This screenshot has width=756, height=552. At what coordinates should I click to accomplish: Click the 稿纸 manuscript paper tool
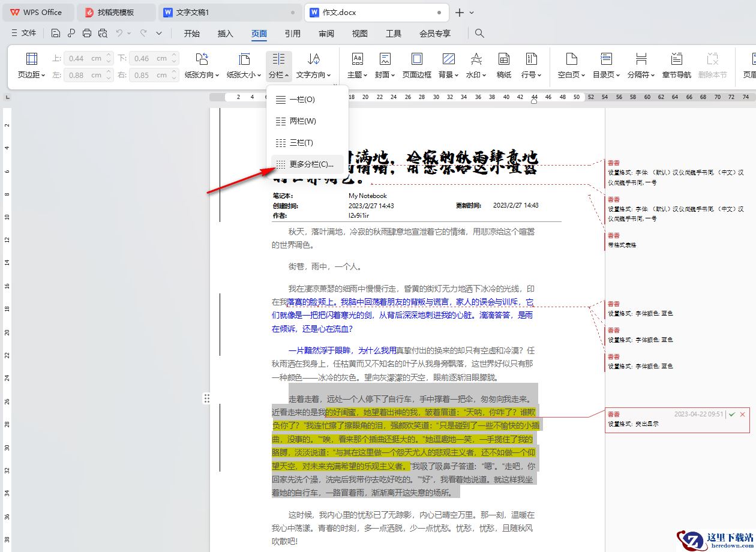click(504, 65)
